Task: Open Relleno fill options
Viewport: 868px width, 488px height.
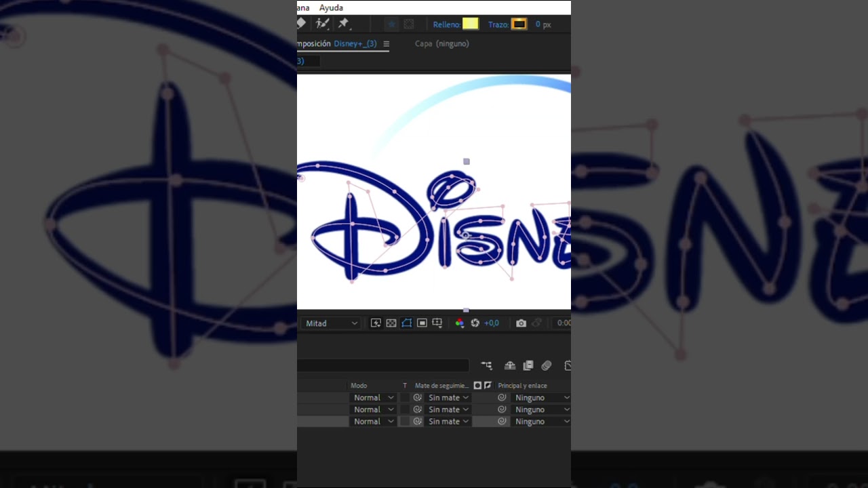Action: tap(446, 24)
